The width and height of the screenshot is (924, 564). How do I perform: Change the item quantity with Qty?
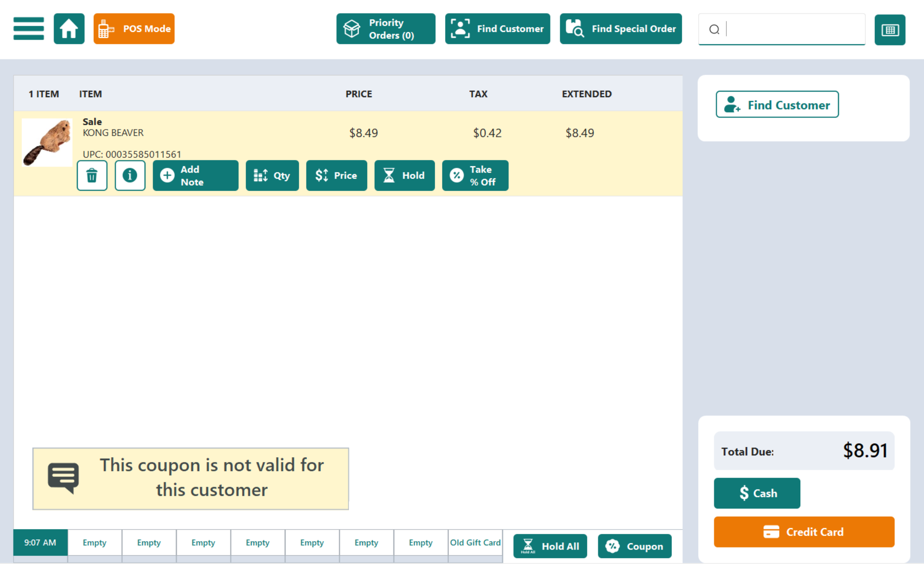point(272,175)
